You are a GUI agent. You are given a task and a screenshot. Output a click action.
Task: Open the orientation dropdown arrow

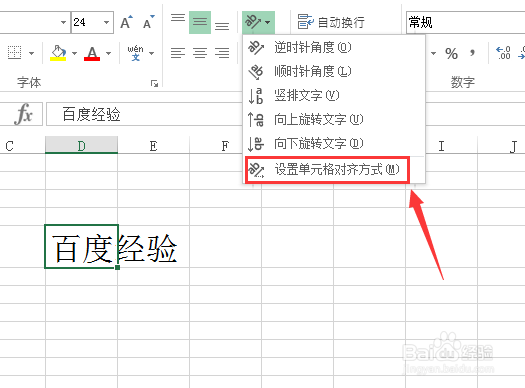[268, 22]
